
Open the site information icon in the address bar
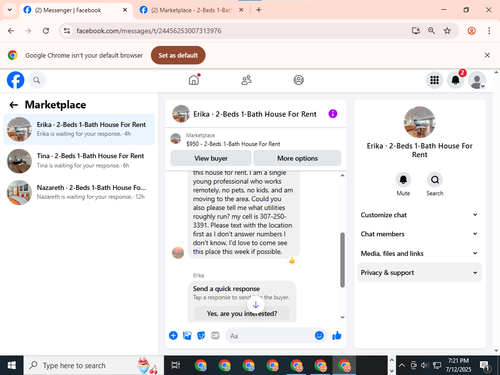tap(67, 31)
